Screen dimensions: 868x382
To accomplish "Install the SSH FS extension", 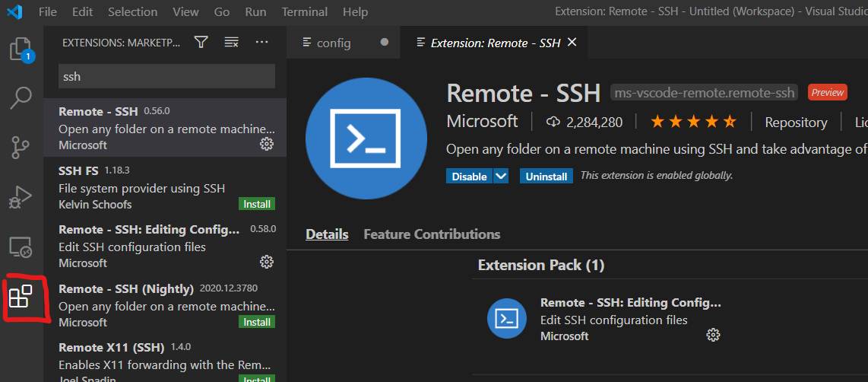I will coord(257,204).
